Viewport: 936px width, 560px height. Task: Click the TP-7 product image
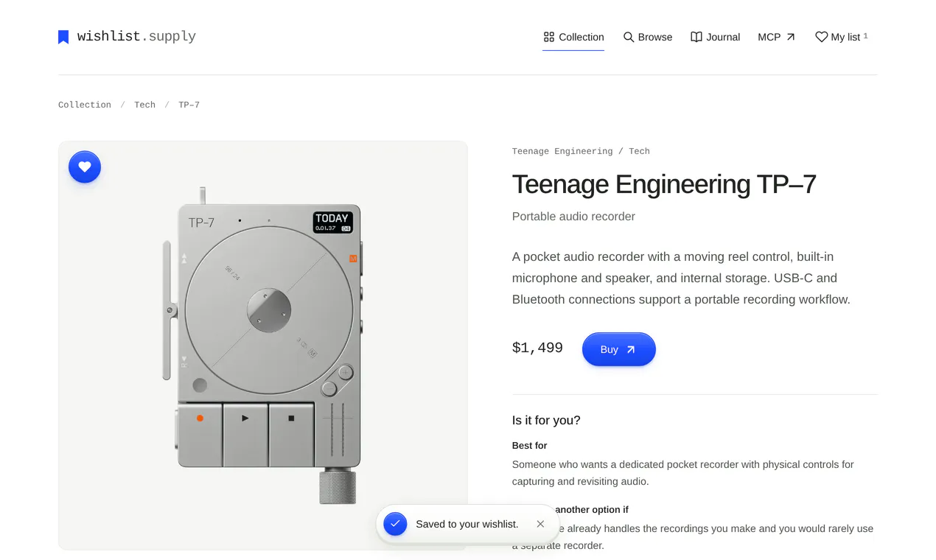(263, 345)
